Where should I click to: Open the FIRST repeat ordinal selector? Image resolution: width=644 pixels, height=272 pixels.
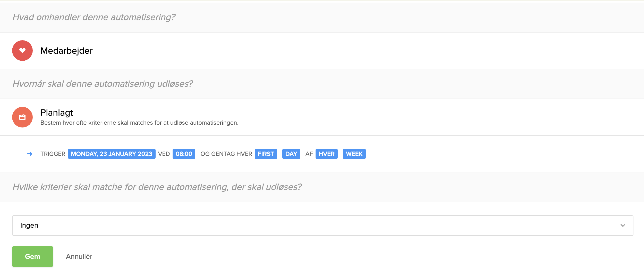266,154
